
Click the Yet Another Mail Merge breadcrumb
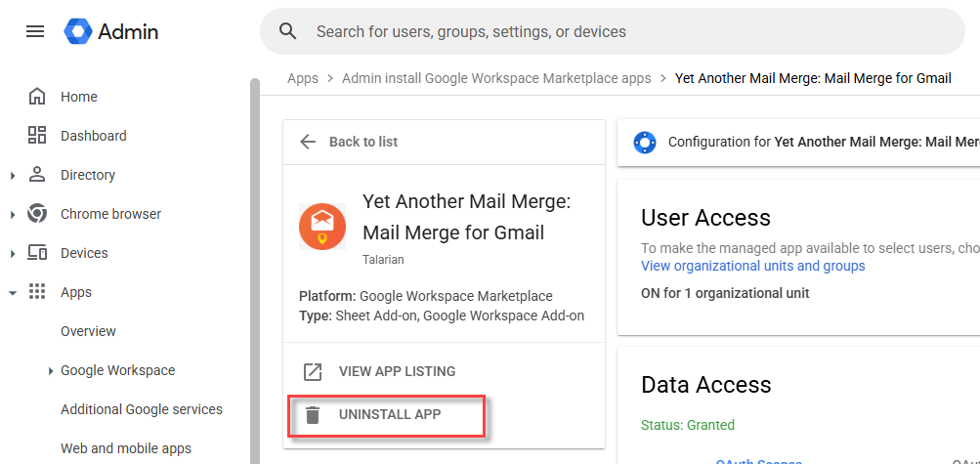click(813, 78)
